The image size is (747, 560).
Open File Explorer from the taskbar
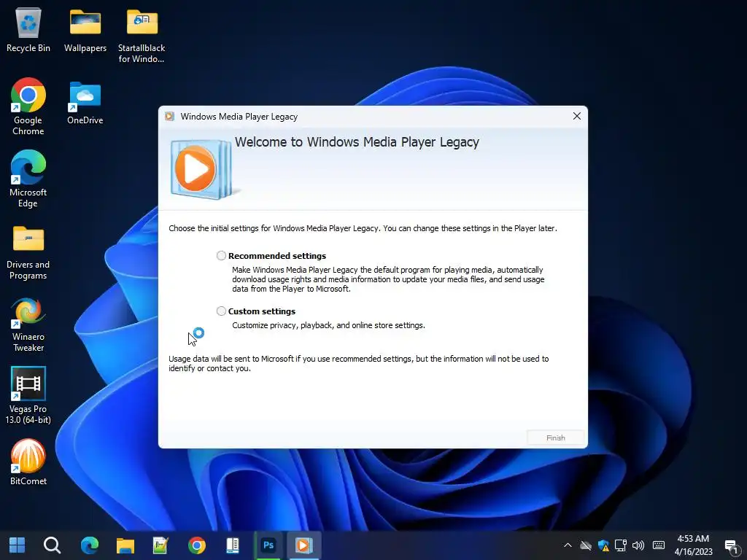(x=125, y=545)
